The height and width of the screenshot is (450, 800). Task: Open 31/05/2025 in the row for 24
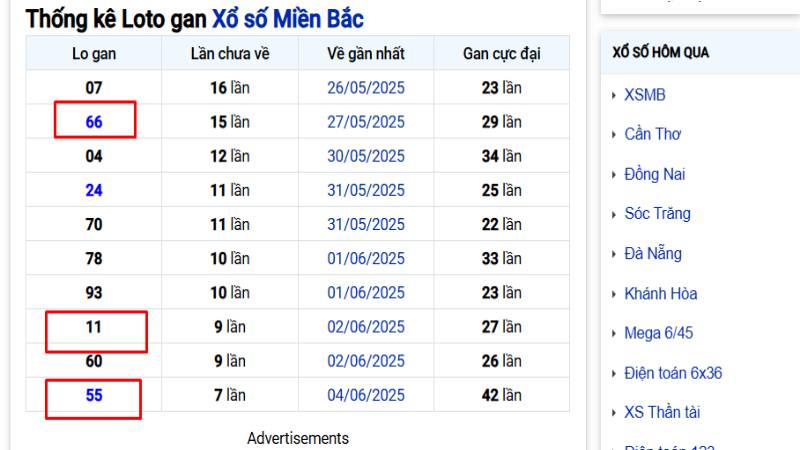pos(366,190)
